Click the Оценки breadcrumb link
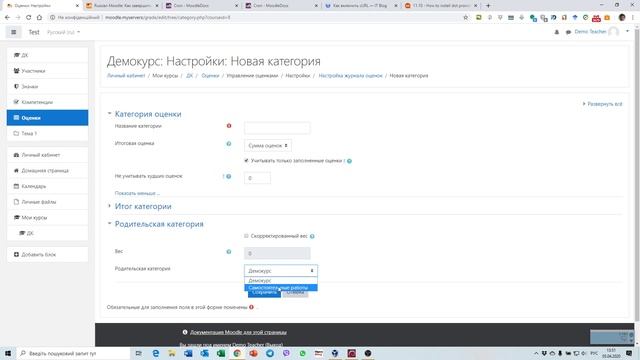 pyautogui.click(x=210, y=76)
